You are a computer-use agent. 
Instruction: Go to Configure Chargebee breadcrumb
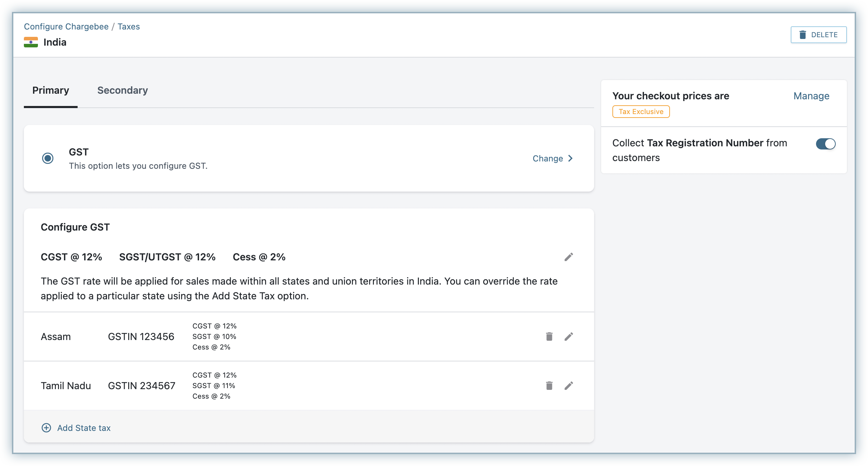(66, 27)
